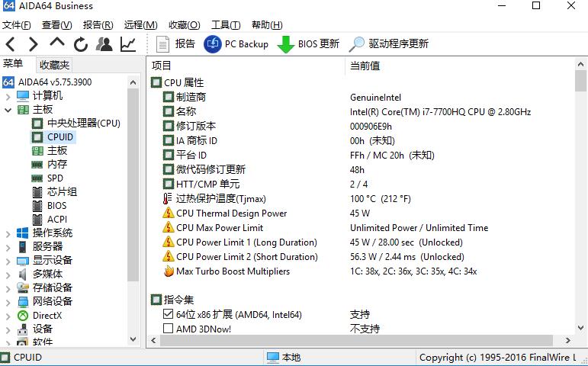Open the 报告(R) menu
Viewport: 588px width, 366px height.
tap(98, 25)
